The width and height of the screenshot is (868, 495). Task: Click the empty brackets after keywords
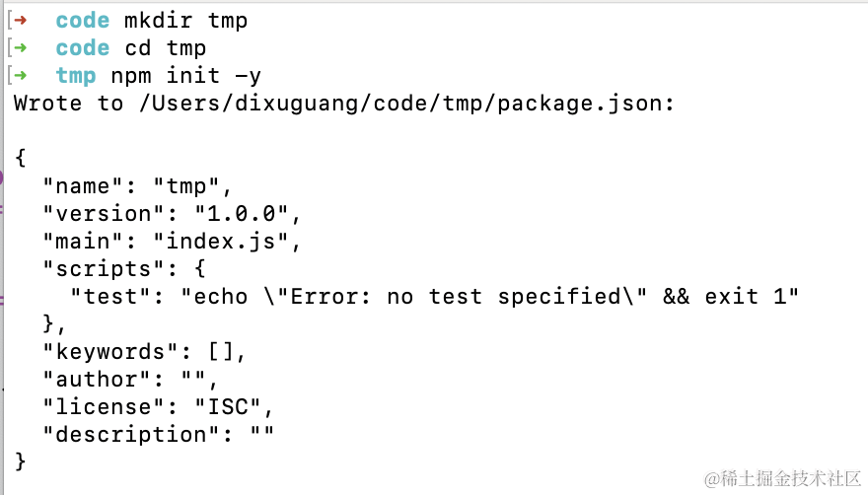[x=221, y=352]
